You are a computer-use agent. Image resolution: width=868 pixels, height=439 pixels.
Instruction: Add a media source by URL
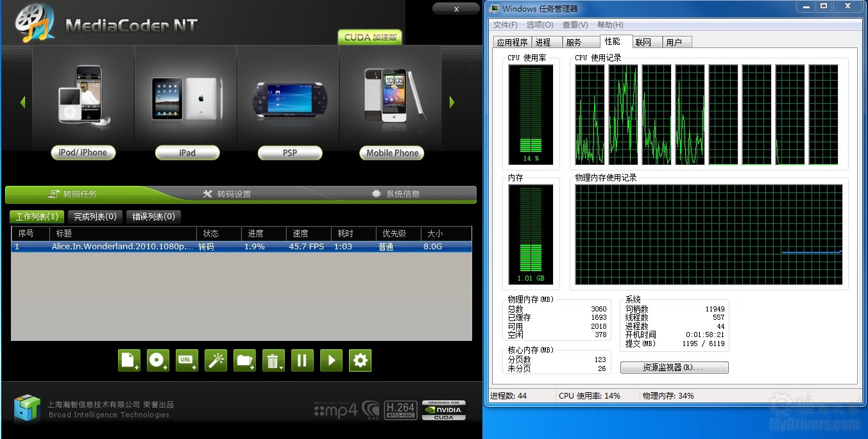click(187, 360)
